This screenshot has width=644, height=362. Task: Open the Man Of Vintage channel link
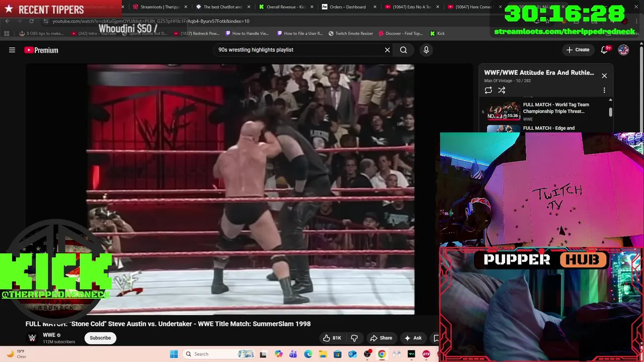pos(498,80)
